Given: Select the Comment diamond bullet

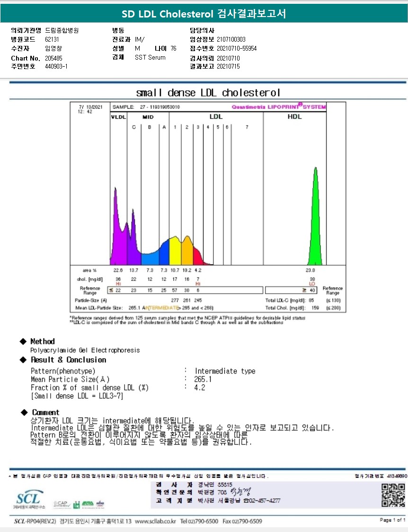Looking at the screenshot, I should pos(24,412).
